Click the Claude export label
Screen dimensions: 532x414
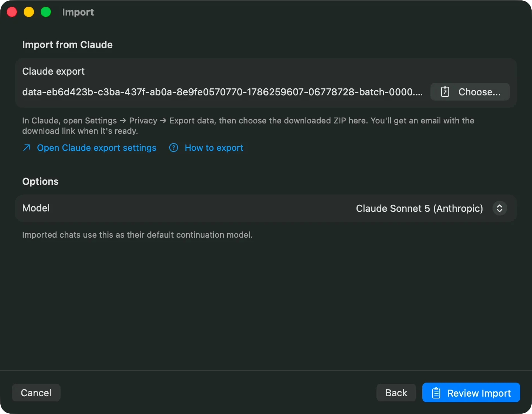pos(54,71)
